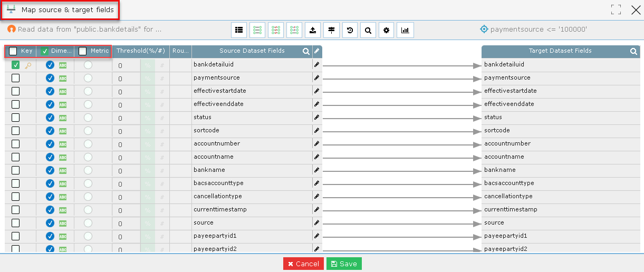Search the Target Dataset Fields column
The width and height of the screenshot is (644, 272).
pyautogui.click(x=633, y=52)
